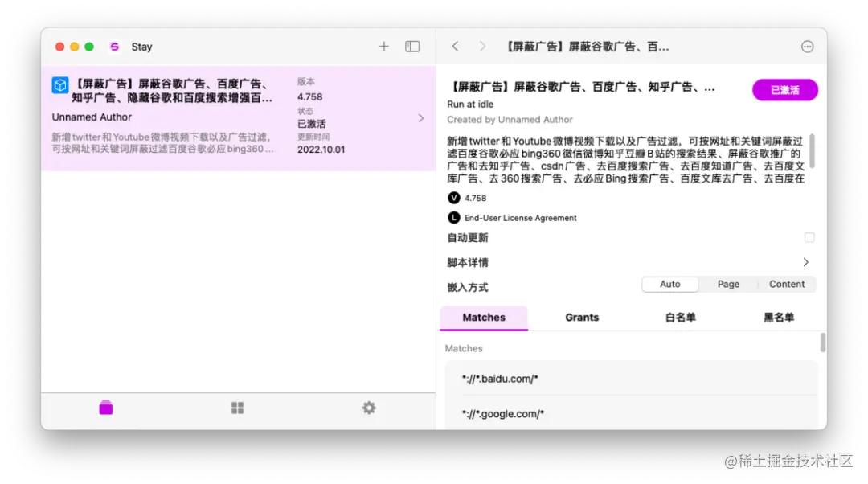Click the macOS green zoom button
Screen dimensions: 868x484
89,47
